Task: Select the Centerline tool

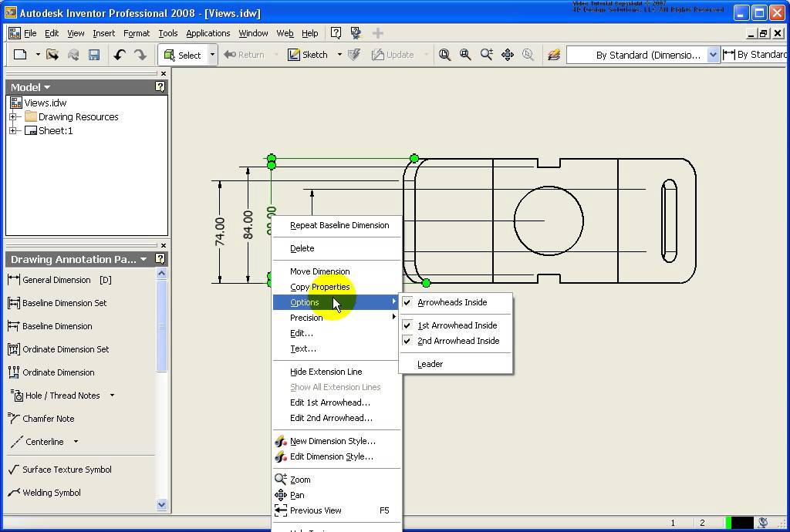Action: [37, 442]
